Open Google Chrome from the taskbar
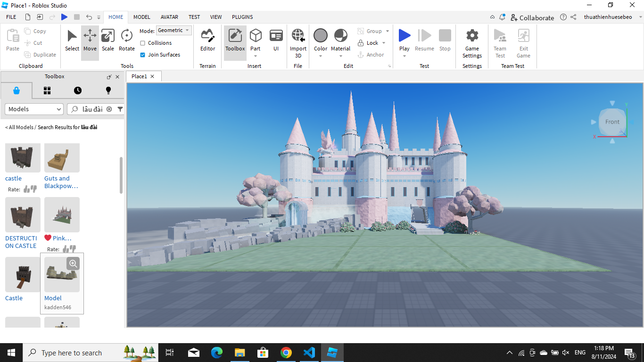Screen dimensions: 644x362 286,353
